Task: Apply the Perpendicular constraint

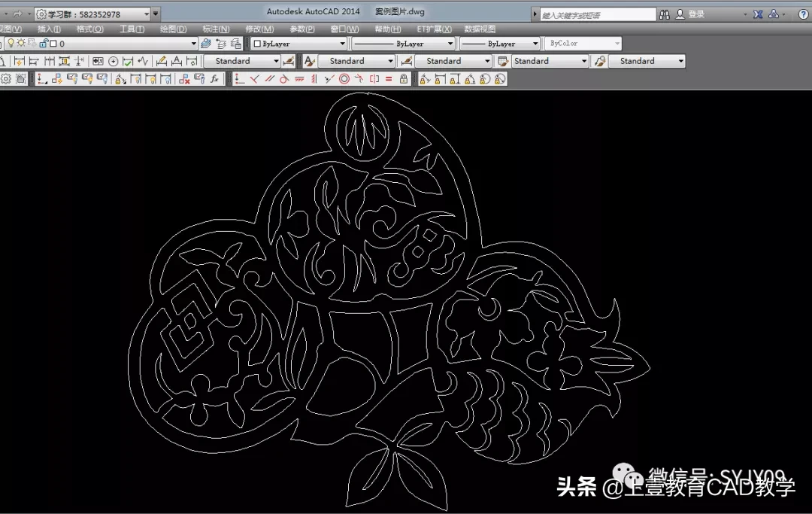Action: (x=254, y=79)
